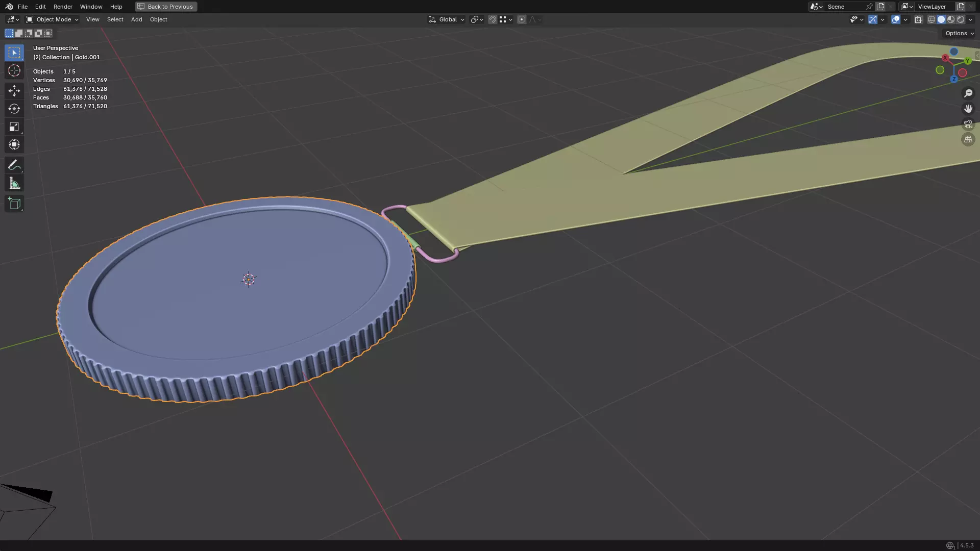Open the viewport View menu

[93, 19]
